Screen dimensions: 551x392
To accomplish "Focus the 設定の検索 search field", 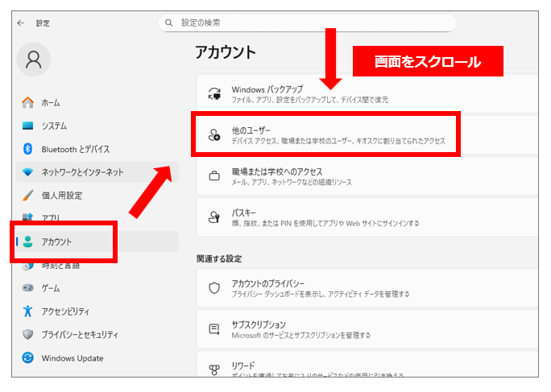I will pos(307,23).
